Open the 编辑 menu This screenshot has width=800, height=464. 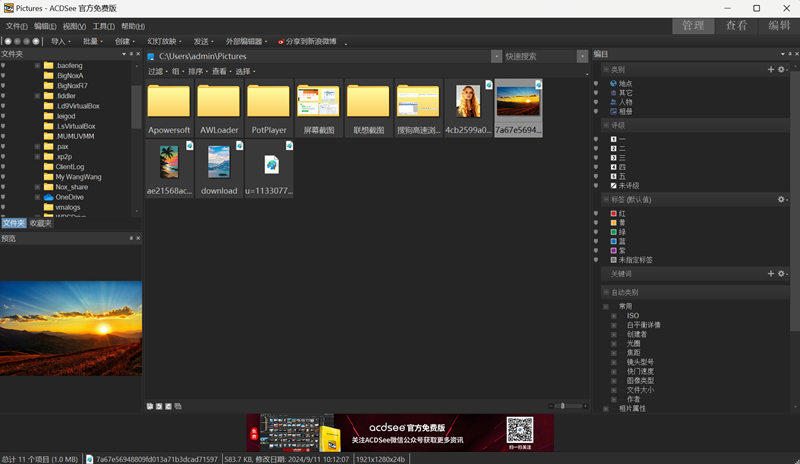pyautogui.click(x=45, y=26)
